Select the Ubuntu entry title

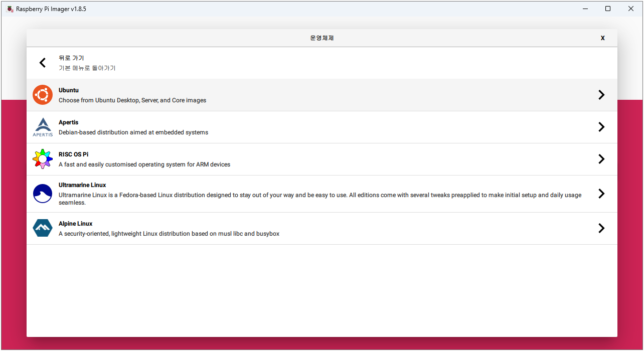point(69,90)
